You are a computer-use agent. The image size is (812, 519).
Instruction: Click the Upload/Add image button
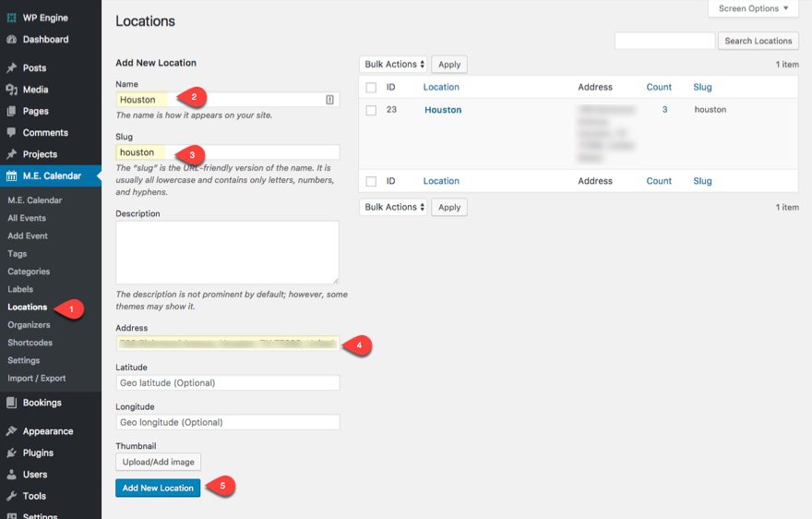click(x=158, y=462)
